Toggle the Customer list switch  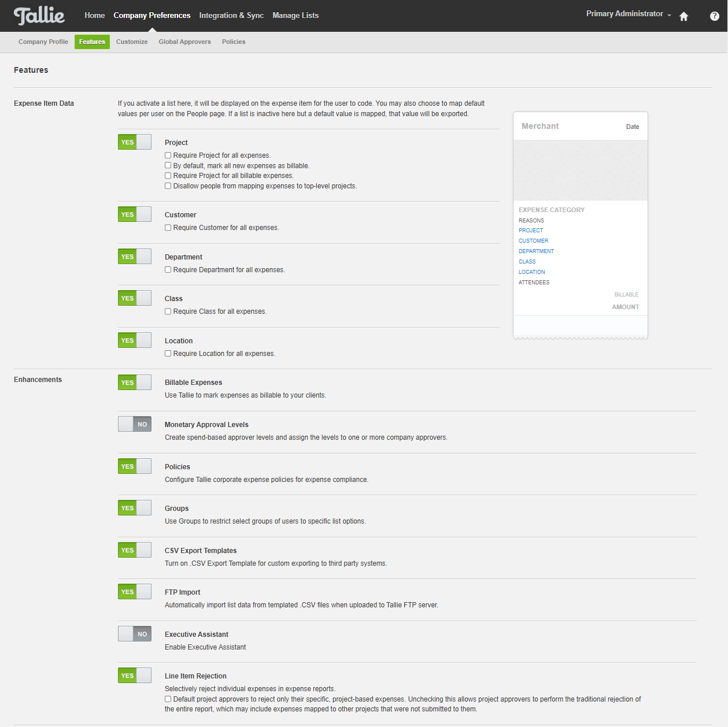pos(135,214)
